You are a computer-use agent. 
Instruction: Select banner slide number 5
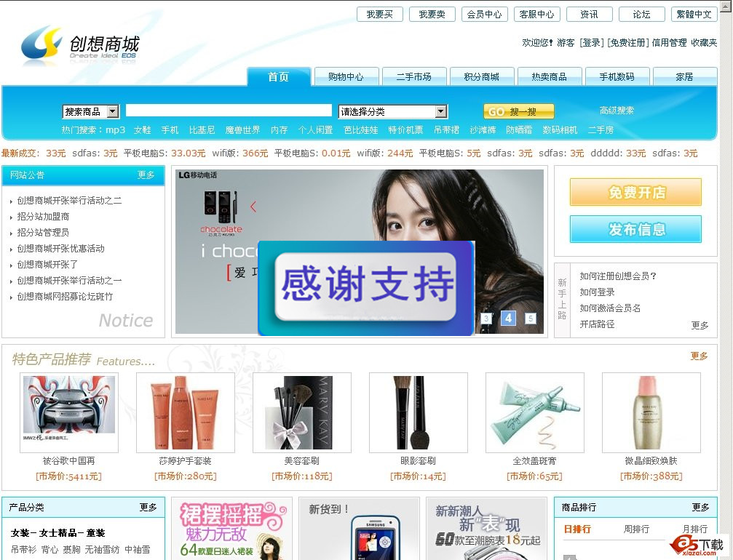[x=530, y=319]
